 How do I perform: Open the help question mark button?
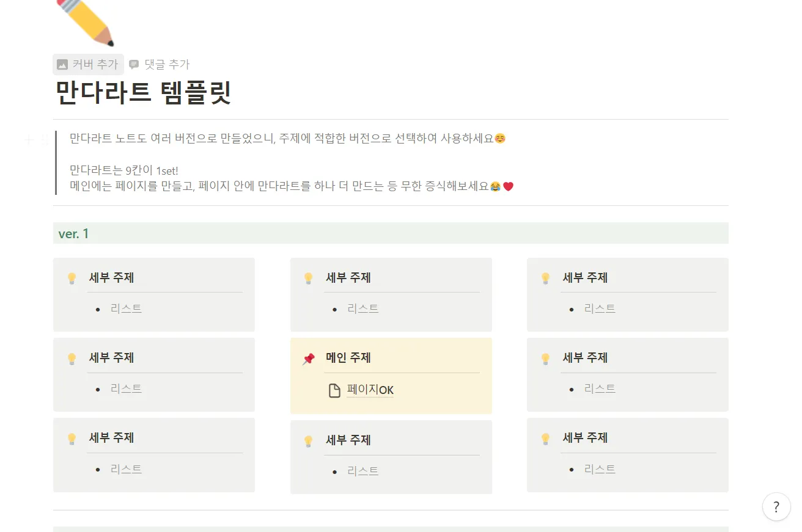776,506
